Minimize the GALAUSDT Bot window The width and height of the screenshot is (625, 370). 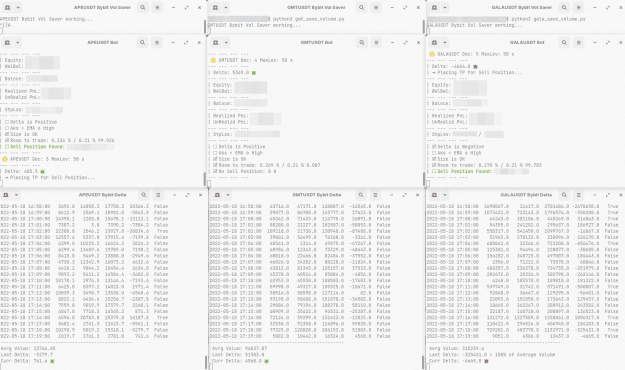pyautogui.click(x=595, y=42)
